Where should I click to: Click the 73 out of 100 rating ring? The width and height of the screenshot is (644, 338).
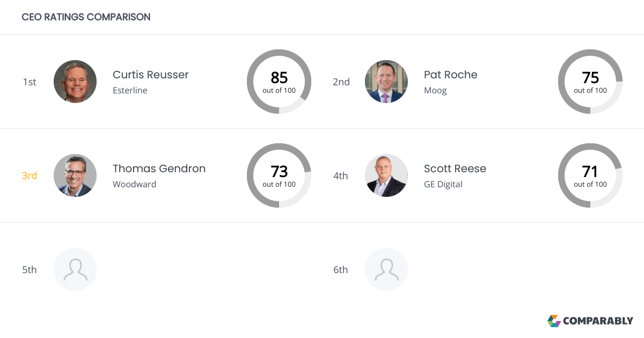[279, 175]
